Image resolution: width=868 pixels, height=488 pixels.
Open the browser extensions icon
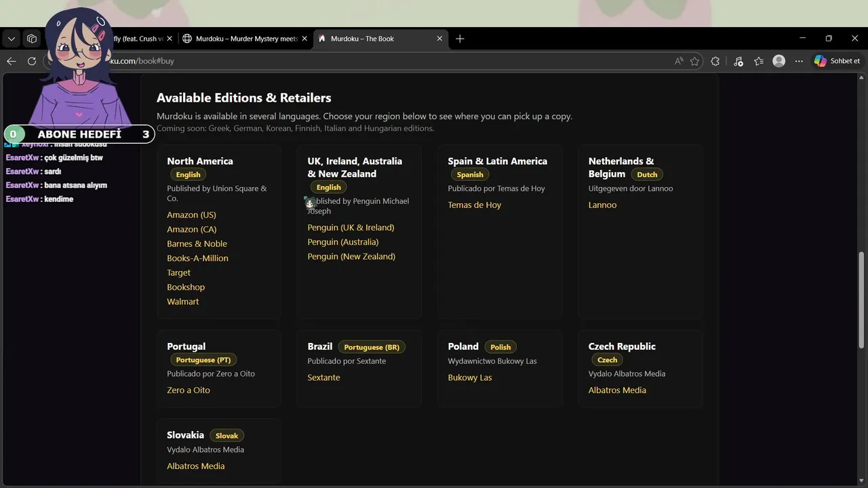[x=715, y=61]
